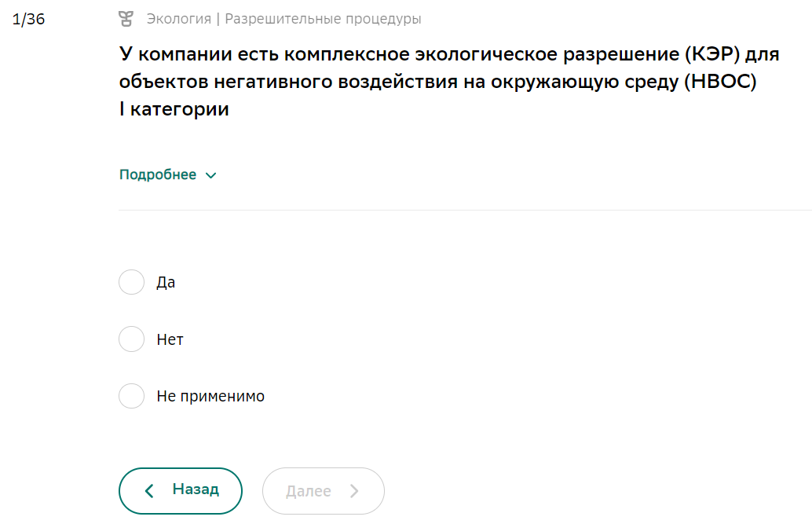Expand details via Подробнее link
Image resolution: width=812 pixels, height=524 pixels.
coord(158,174)
